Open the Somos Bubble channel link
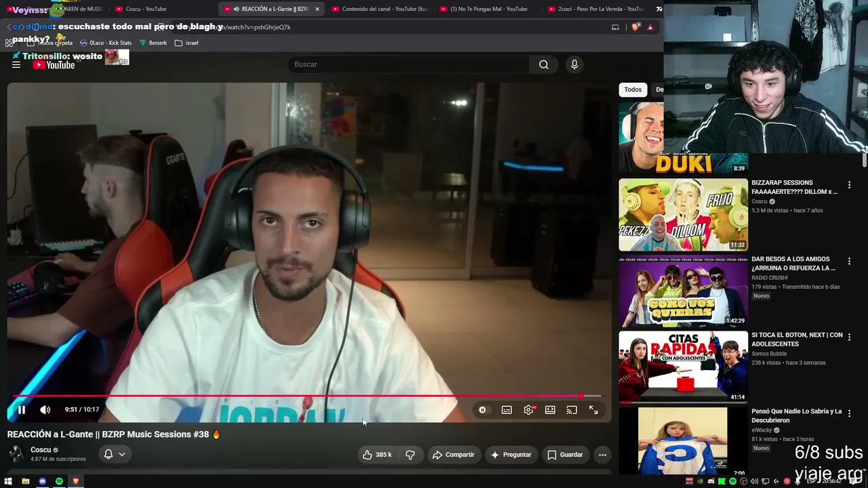868x488 pixels. (x=769, y=354)
